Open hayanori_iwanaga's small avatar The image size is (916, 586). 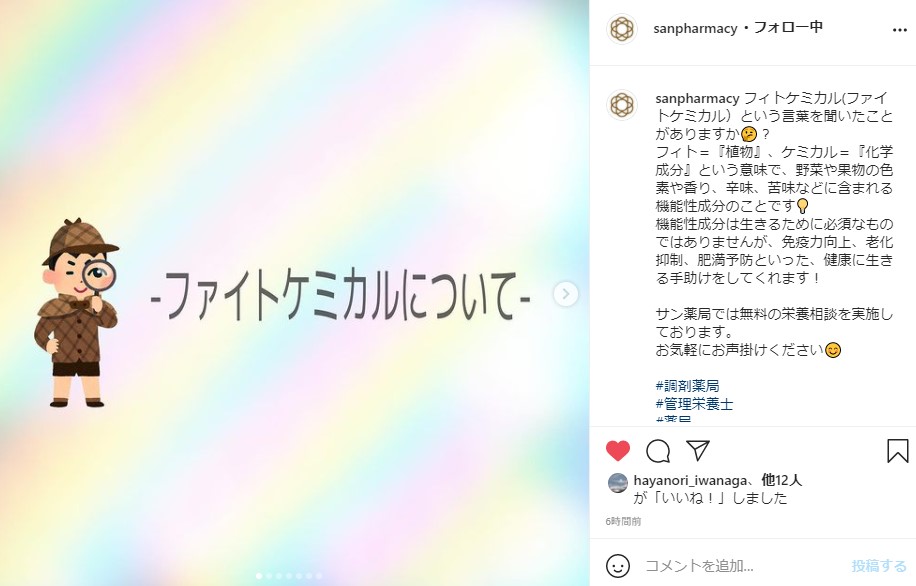[x=617, y=483]
